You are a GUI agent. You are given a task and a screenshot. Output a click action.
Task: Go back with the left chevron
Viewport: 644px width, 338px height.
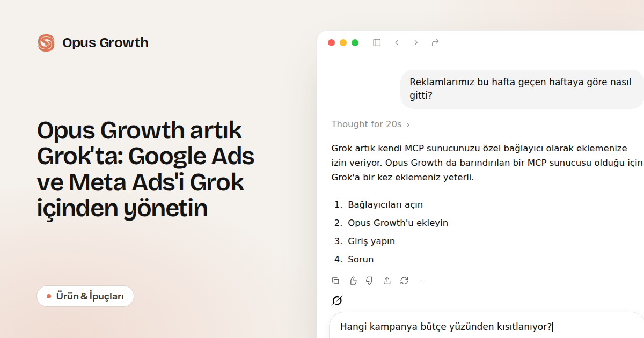pyautogui.click(x=397, y=42)
